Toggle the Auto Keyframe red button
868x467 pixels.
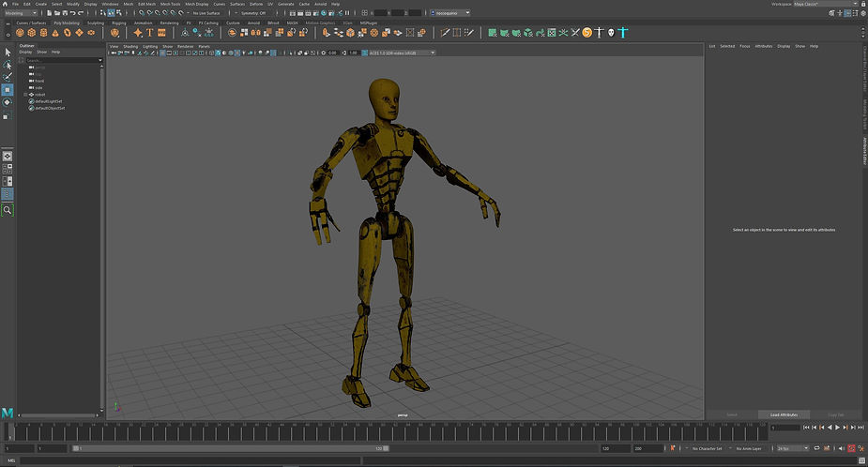(x=851, y=448)
